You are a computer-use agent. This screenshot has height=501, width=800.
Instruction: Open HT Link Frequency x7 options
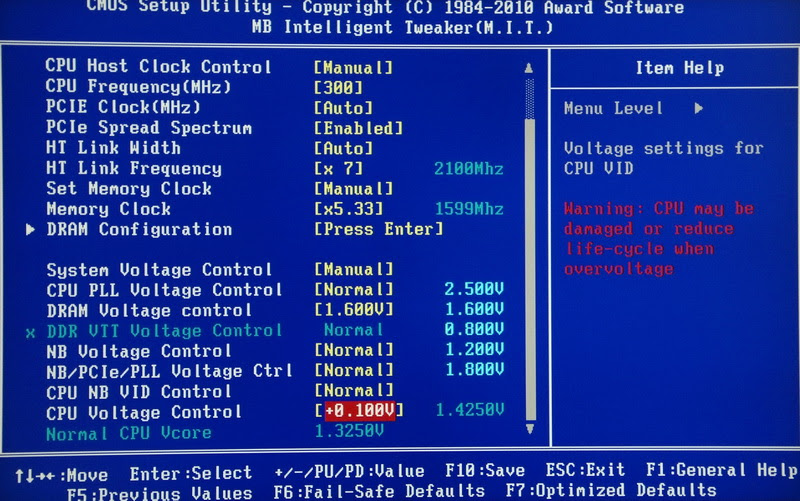[x=338, y=168]
